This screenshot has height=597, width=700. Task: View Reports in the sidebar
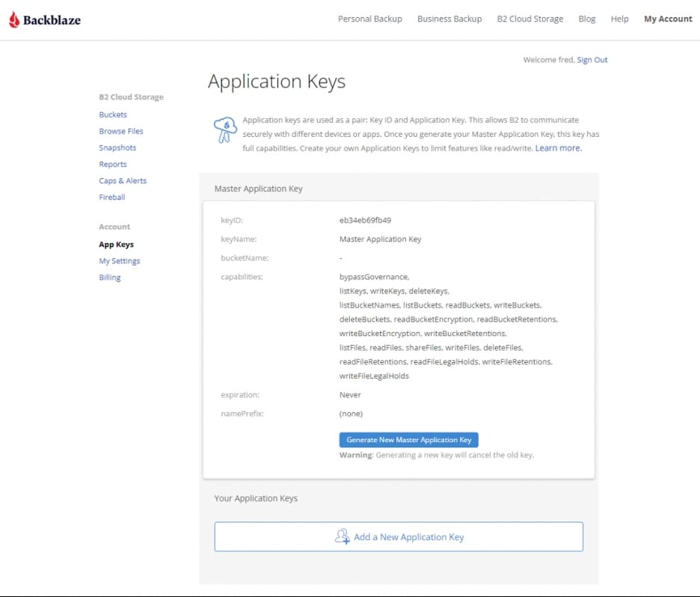pyautogui.click(x=113, y=164)
